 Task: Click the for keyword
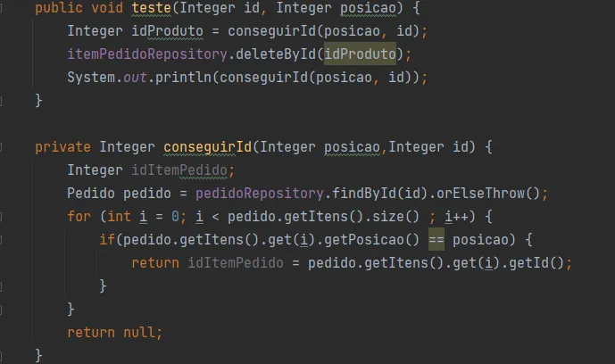pos(79,216)
